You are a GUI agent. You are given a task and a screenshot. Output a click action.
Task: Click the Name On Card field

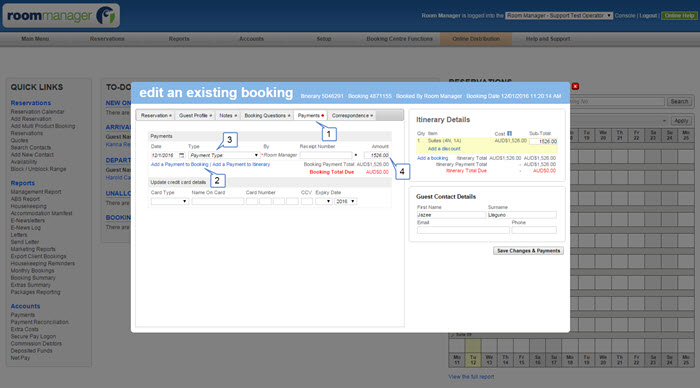coord(218,201)
